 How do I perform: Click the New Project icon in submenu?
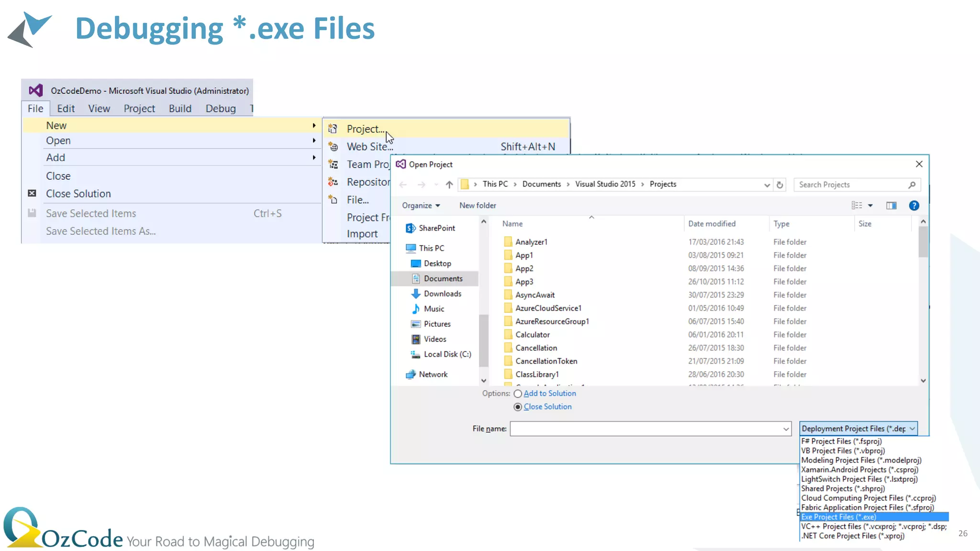(x=333, y=129)
